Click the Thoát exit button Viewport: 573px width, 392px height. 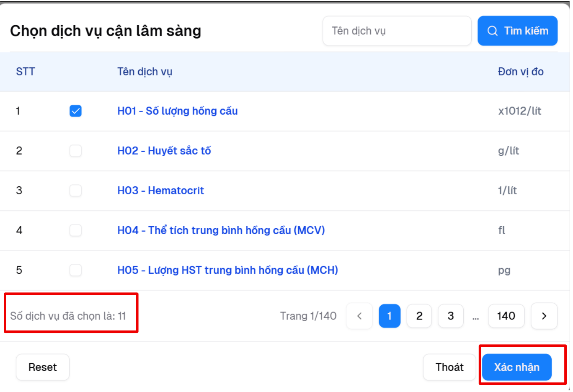449,367
